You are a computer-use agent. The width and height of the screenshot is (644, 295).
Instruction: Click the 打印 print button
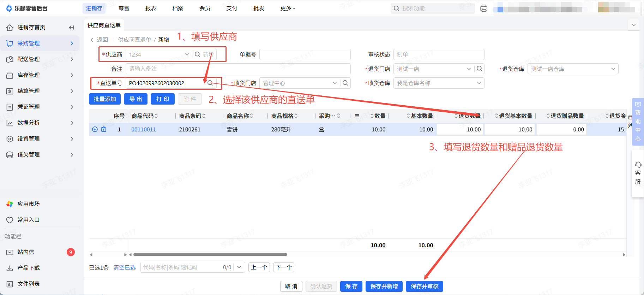(x=163, y=99)
